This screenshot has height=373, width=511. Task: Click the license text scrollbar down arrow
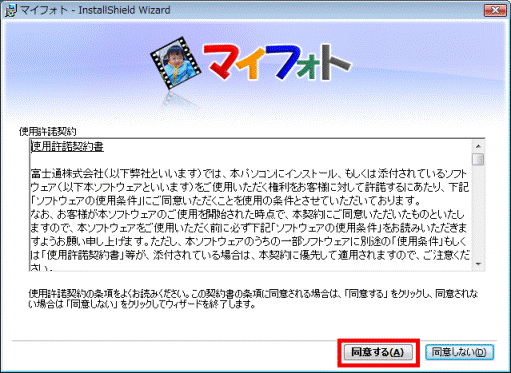[478, 264]
